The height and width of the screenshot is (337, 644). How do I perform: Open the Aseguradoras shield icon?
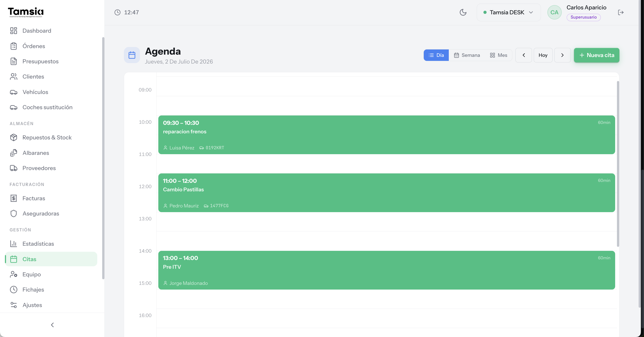(x=13, y=213)
